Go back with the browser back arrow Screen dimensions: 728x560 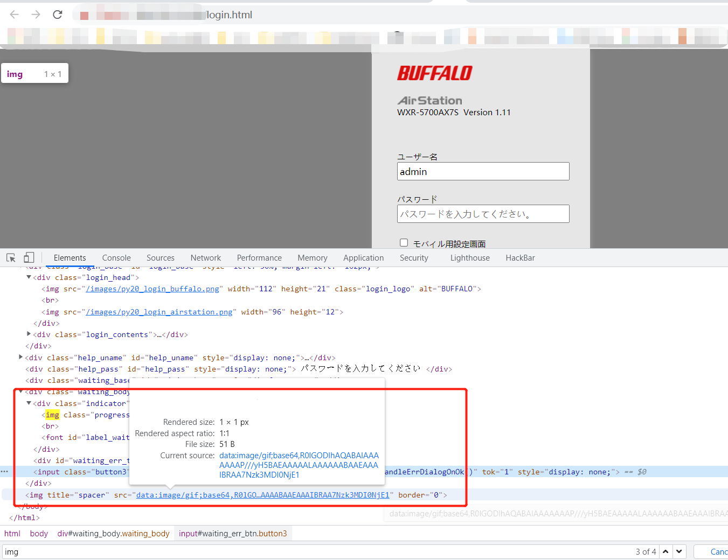click(x=15, y=15)
